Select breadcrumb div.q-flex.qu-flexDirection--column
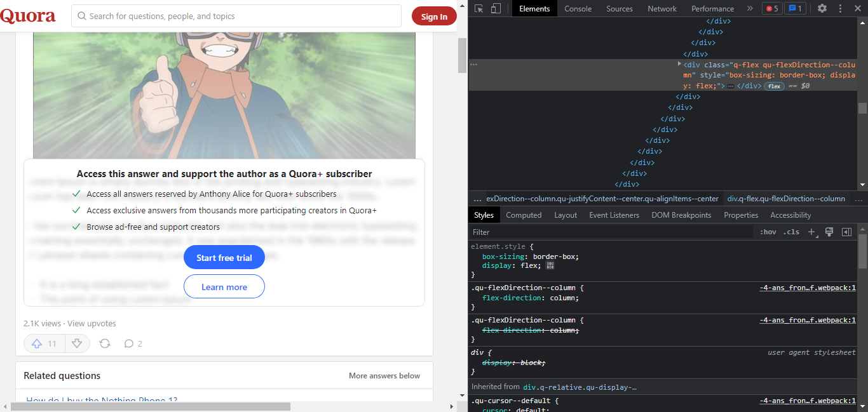Screen dimensions: 868x412 (x=786, y=199)
